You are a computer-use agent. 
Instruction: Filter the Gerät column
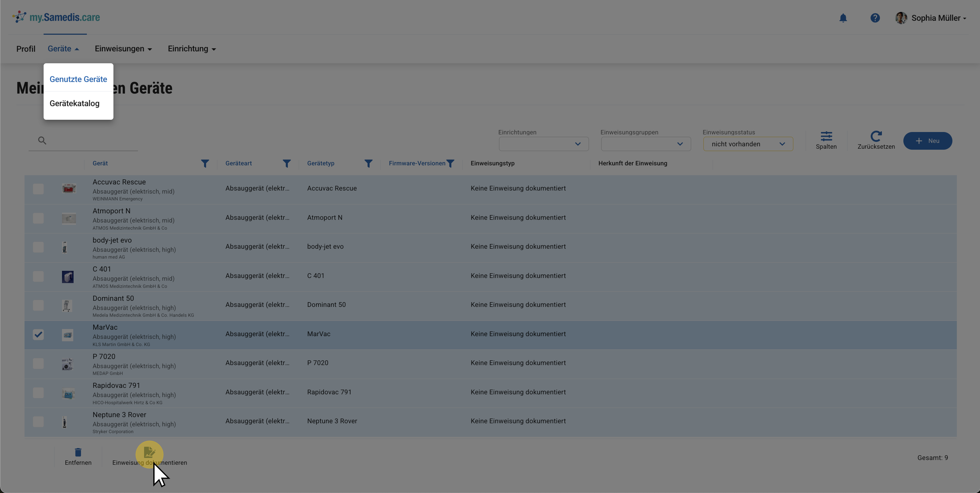click(x=205, y=163)
